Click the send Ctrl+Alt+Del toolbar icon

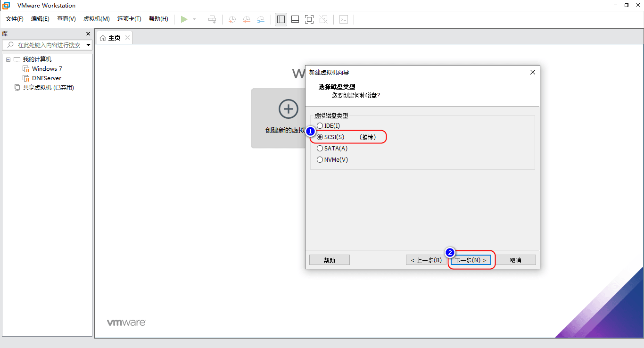click(x=213, y=19)
